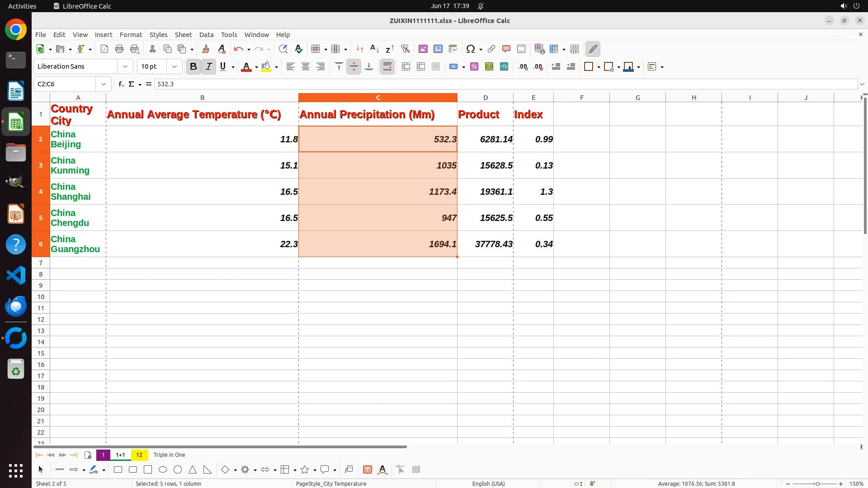
Task: Apply the red font color swatch
Action: click(x=246, y=66)
